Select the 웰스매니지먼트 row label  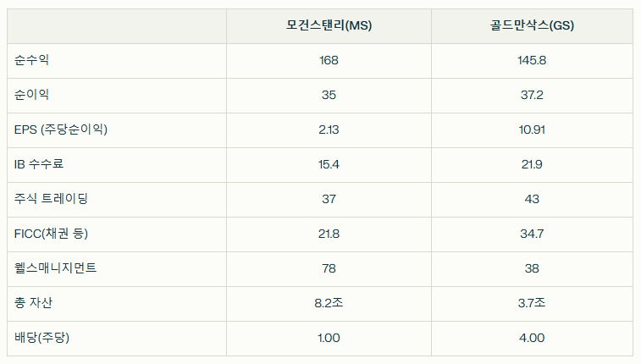pos(55,268)
